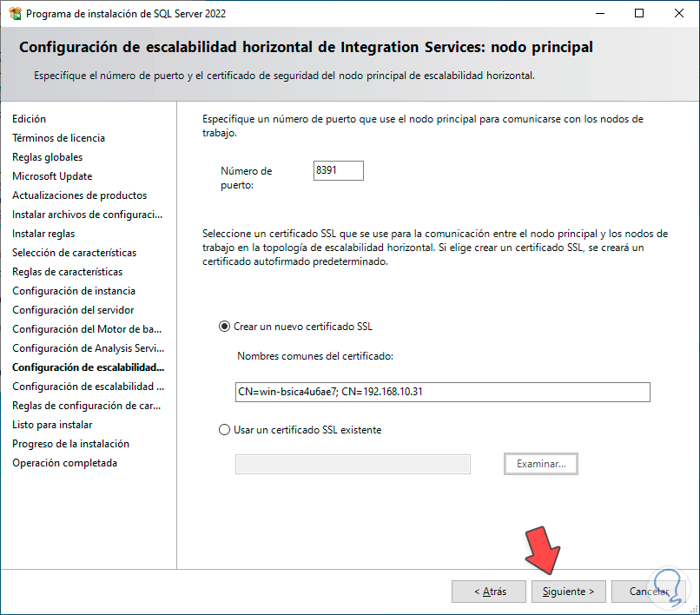Select 'Usar un certificado SSL existente' radio button
The width and height of the screenshot is (700, 615).
224,430
